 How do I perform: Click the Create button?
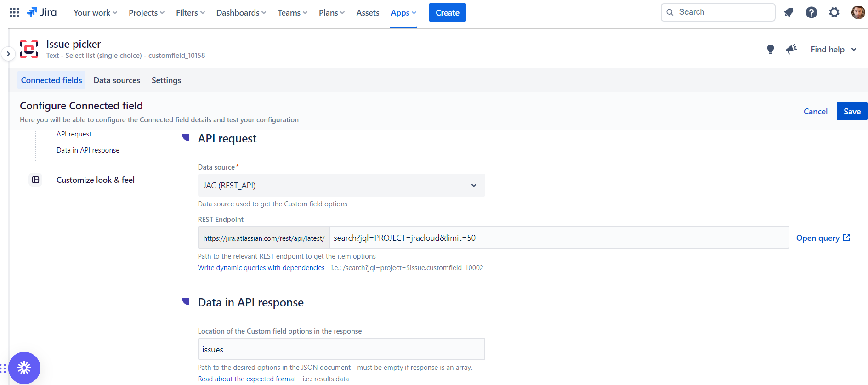coord(447,13)
